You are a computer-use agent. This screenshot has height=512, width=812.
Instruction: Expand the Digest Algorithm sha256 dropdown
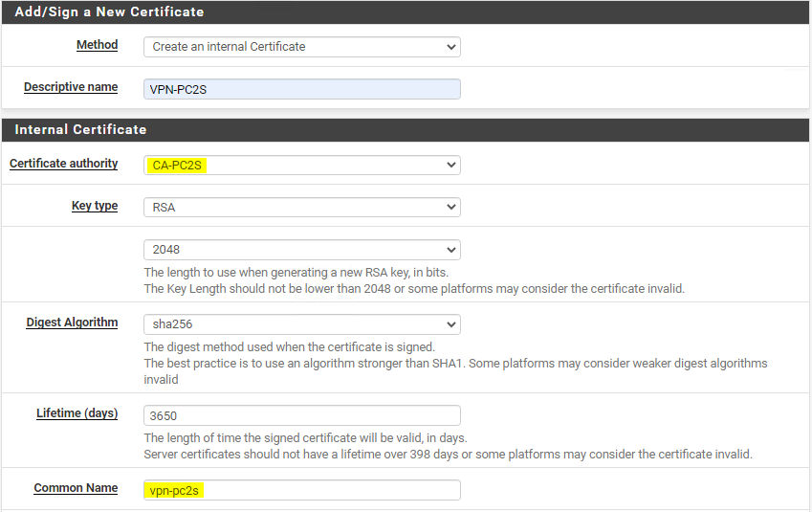click(302, 324)
